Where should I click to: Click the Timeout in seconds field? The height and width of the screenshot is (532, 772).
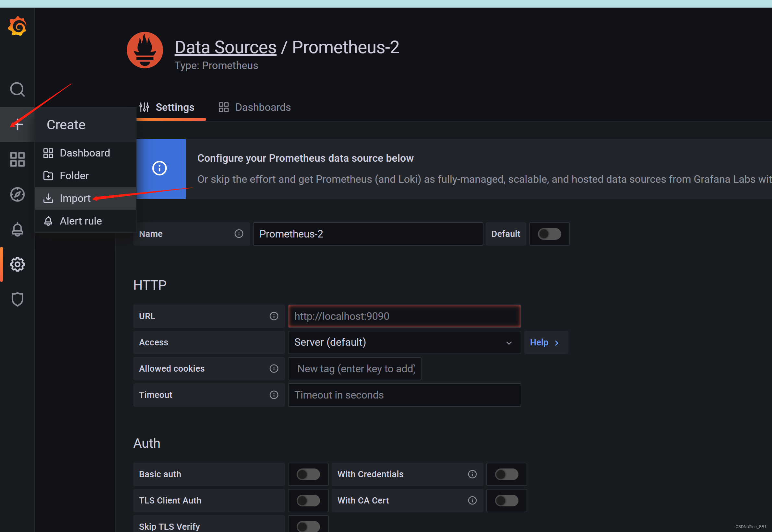[404, 395]
